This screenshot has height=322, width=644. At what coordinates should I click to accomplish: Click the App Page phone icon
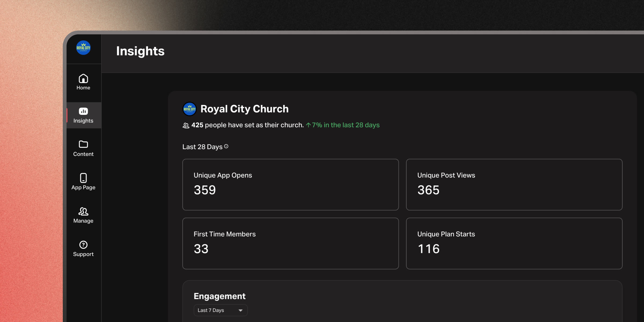point(83,178)
